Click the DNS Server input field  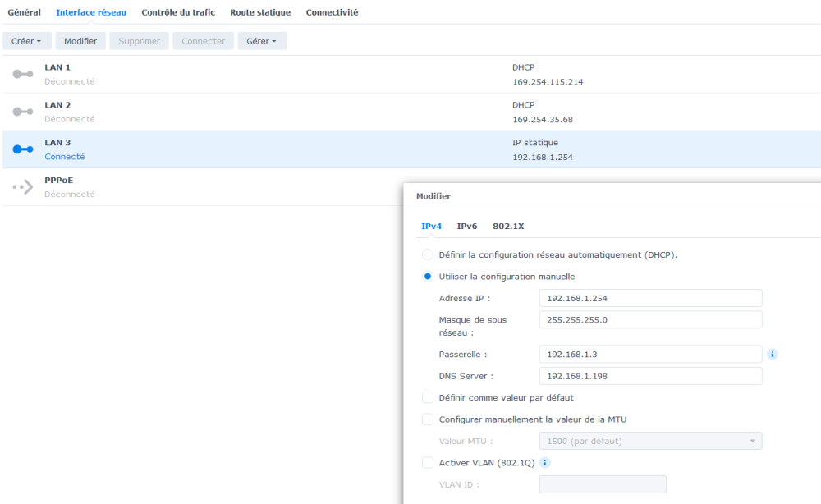coord(650,376)
